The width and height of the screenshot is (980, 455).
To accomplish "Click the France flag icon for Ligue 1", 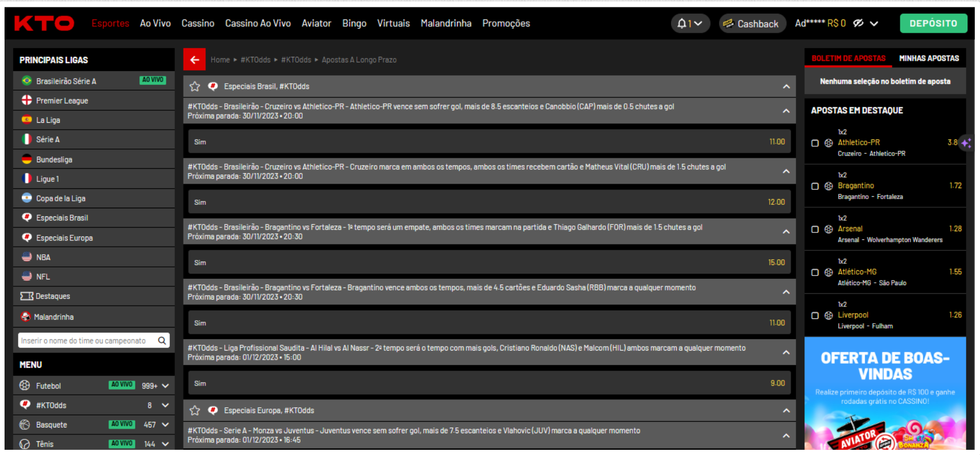I will 26,179.
